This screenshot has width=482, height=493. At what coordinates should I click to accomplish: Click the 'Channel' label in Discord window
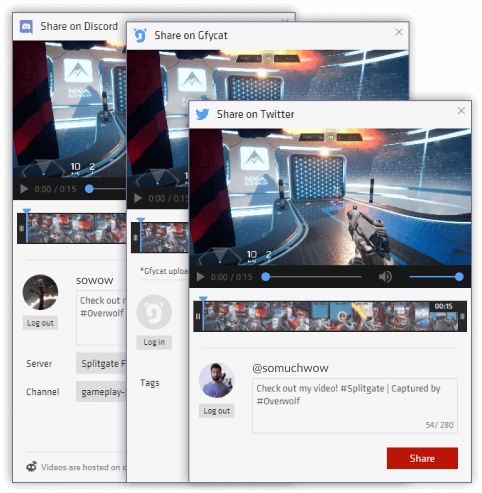43,392
